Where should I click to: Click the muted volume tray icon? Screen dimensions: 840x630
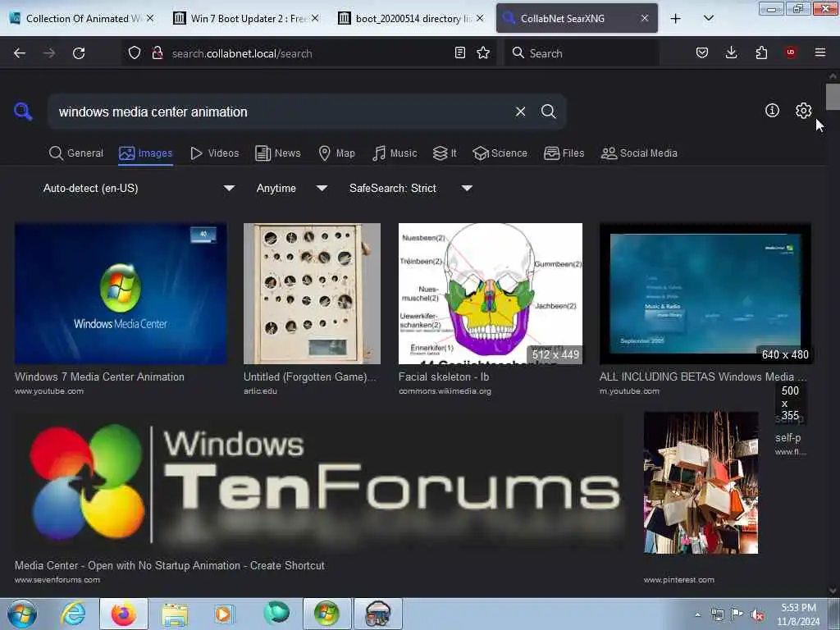click(x=757, y=615)
